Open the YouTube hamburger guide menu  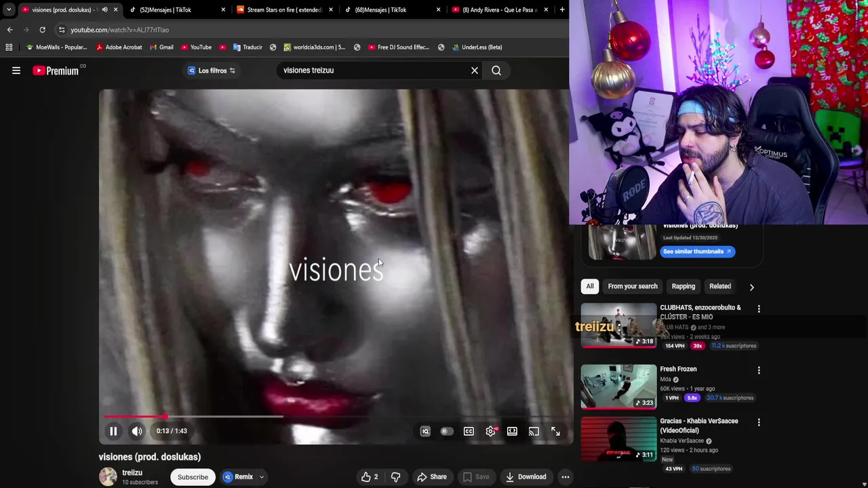click(x=16, y=70)
